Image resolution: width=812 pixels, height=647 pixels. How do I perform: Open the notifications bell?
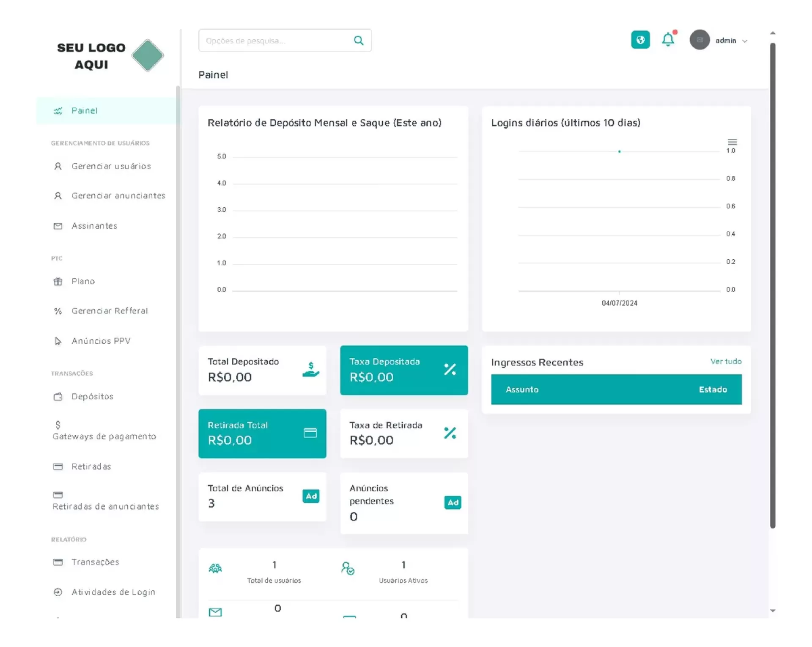(x=668, y=40)
